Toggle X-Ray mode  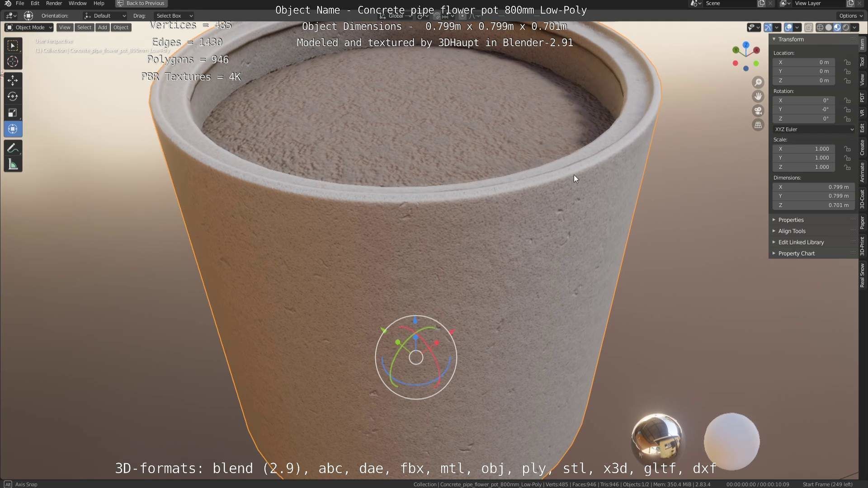point(809,28)
